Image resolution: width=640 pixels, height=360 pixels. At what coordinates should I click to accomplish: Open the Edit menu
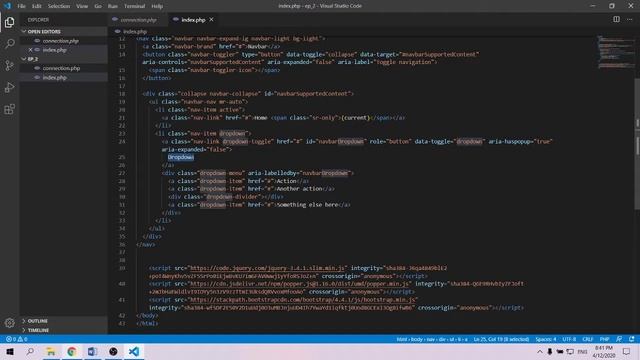click(37, 6)
